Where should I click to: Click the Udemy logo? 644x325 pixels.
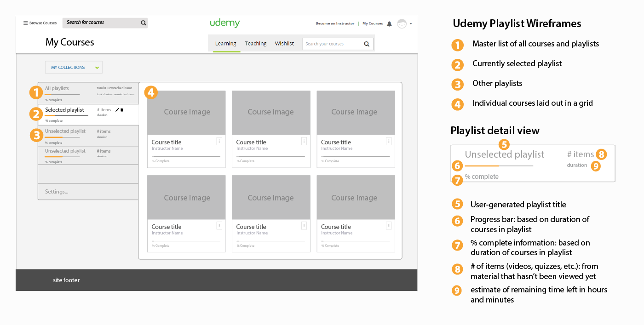tap(225, 23)
